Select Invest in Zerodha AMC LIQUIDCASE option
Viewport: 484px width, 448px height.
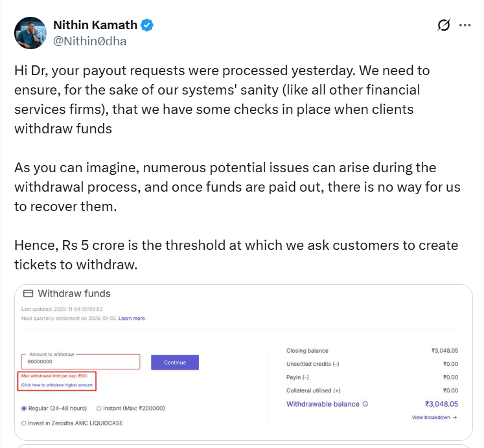pos(25,423)
